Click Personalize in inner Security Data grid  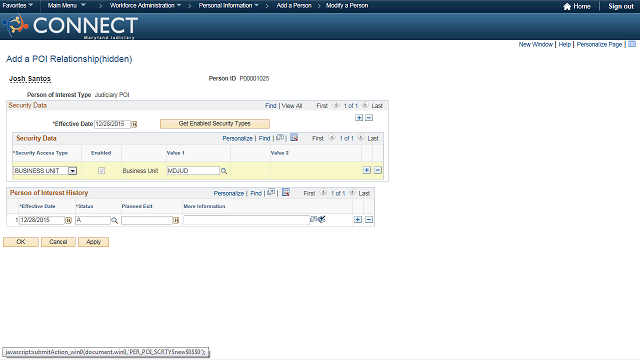[238, 138]
